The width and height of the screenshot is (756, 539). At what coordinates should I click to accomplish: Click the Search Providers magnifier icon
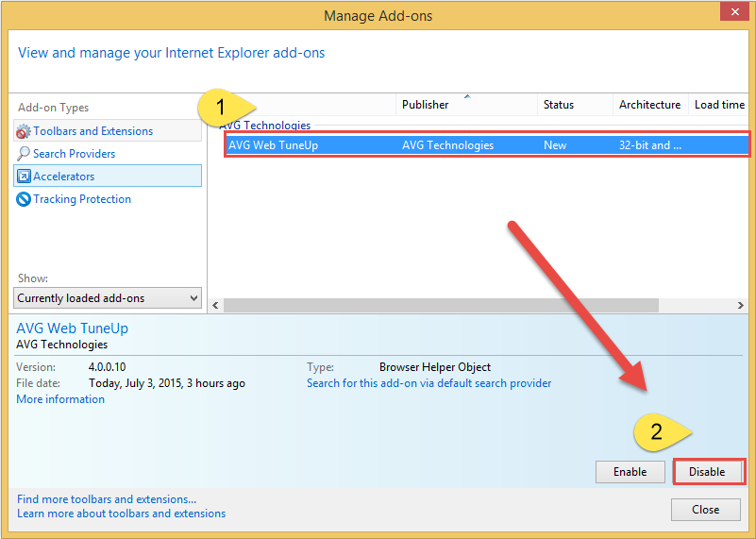(x=24, y=154)
